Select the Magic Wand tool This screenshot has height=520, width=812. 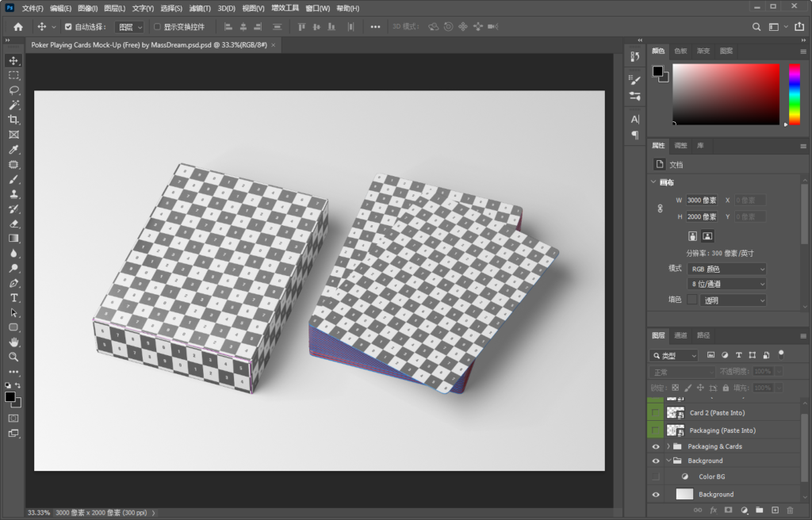pos(13,105)
